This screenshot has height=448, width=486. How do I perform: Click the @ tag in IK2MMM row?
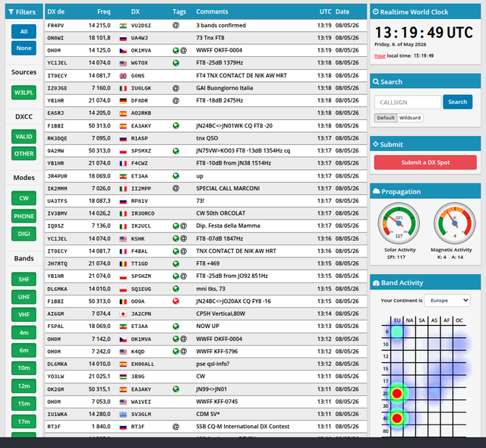click(x=175, y=188)
